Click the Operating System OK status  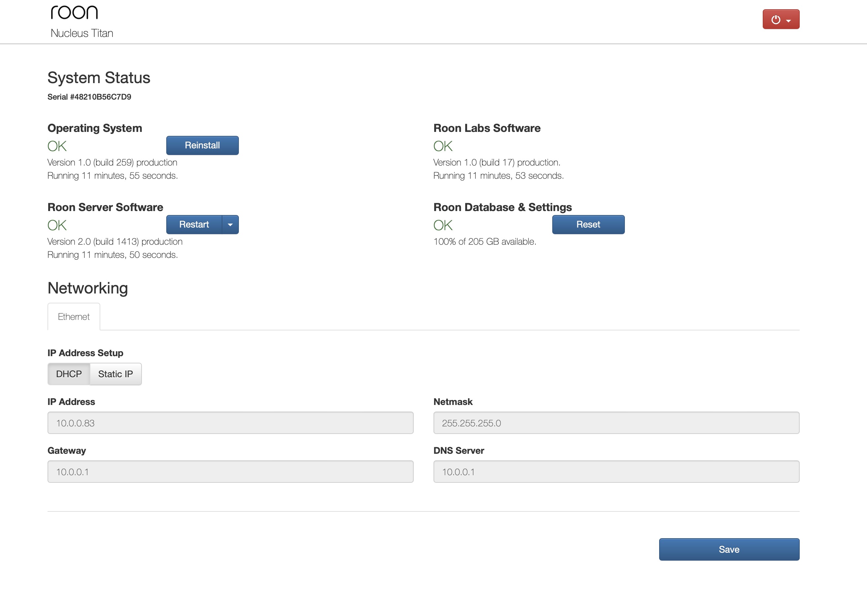[x=57, y=146]
